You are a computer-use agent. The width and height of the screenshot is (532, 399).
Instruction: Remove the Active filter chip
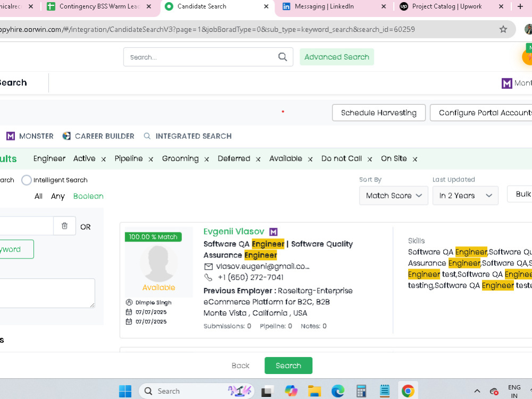click(104, 159)
